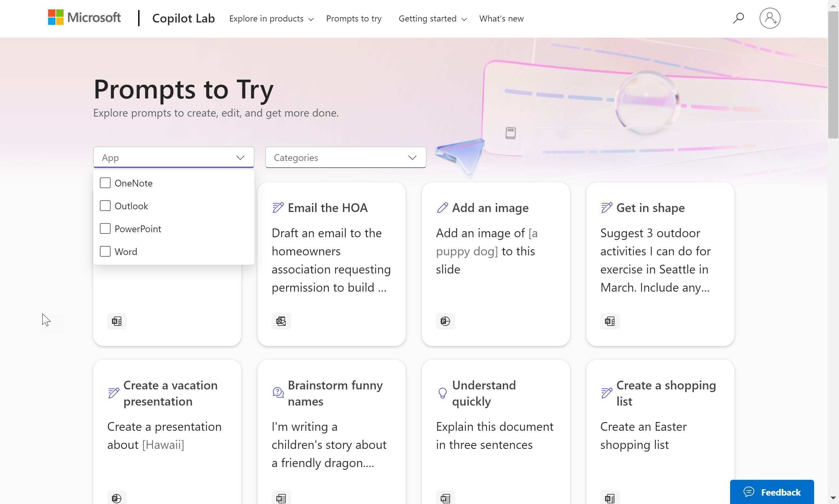
Task: Click the Feedback button
Action: 771,492
